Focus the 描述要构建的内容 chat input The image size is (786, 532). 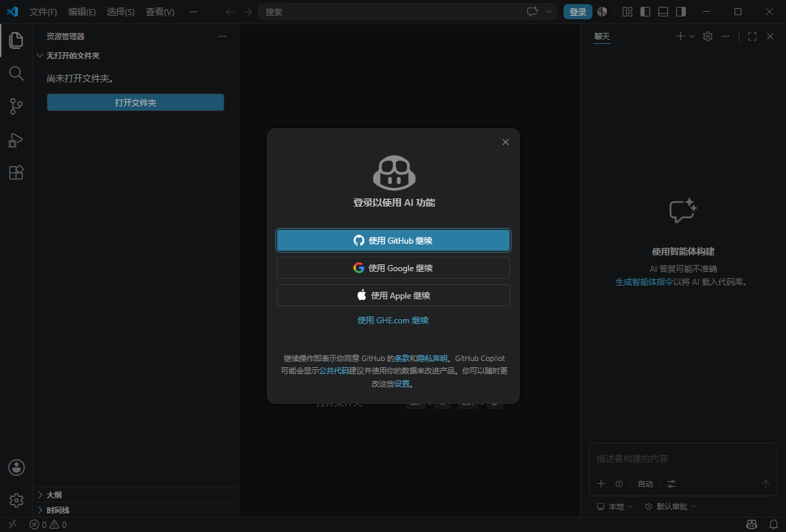(683, 459)
